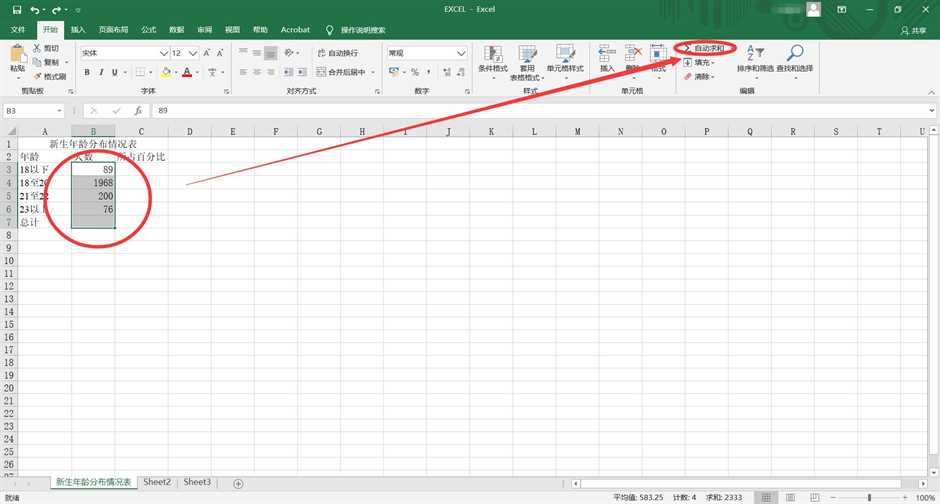This screenshot has height=504, width=940.
Task: Open Conditional Formatting (条件格式)
Action: point(493,60)
